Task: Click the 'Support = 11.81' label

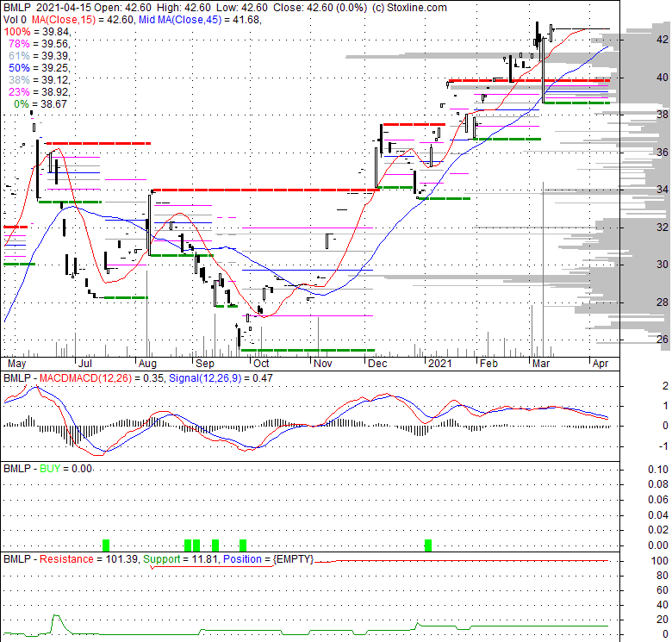Action: tap(181, 559)
